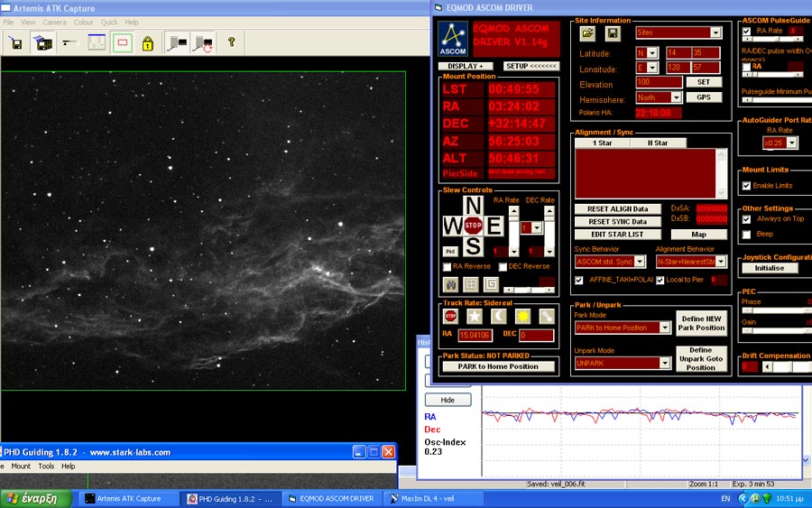Screen dimensions: 812x508
Task: Toggle the Local to Pier checkbox
Action: [660, 280]
